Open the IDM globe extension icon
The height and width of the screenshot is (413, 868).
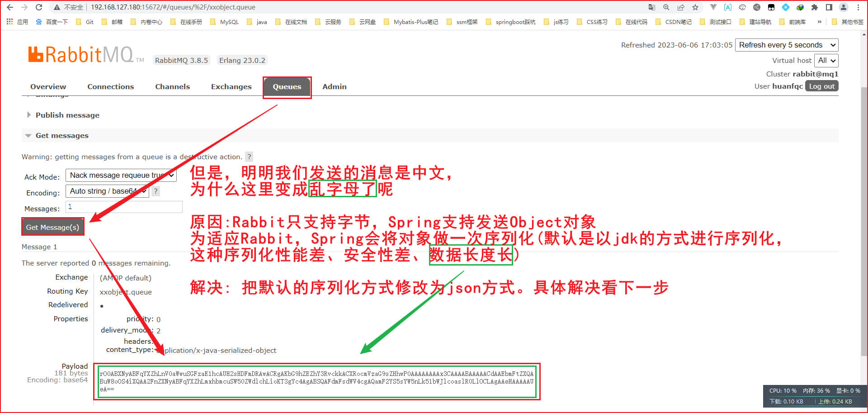click(800, 7)
